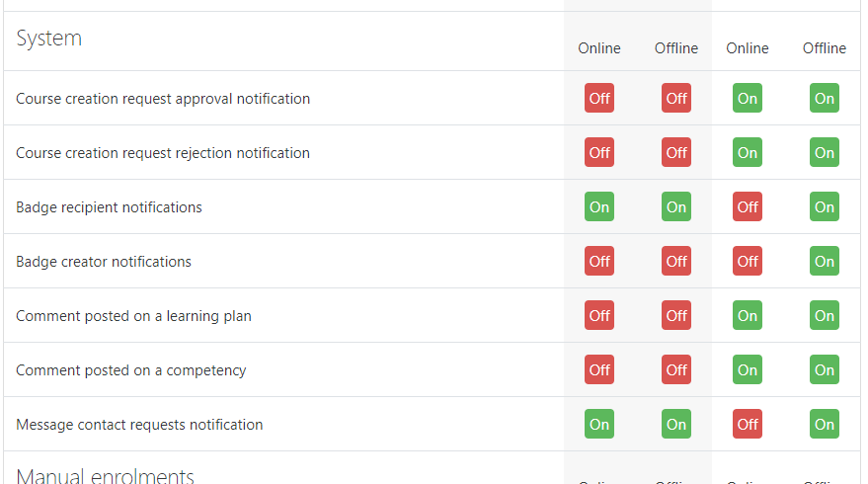Enable second Online Badge recipient notifications toggle
Screen dimensions: 868x484
(x=747, y=206)
